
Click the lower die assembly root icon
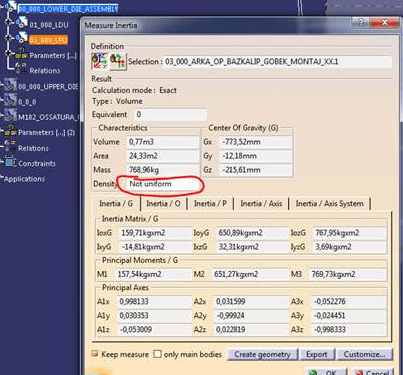coord(11,7)
